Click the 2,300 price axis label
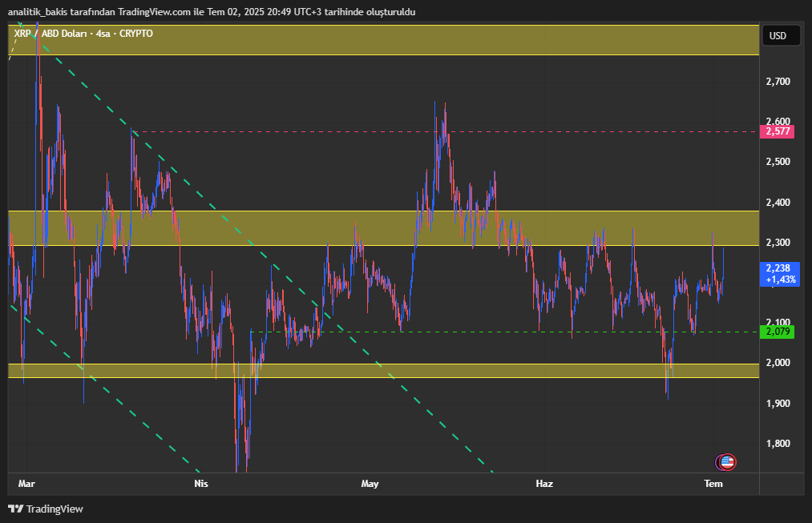Viewport: 812px width, 523px height. [x=778, y=242]
